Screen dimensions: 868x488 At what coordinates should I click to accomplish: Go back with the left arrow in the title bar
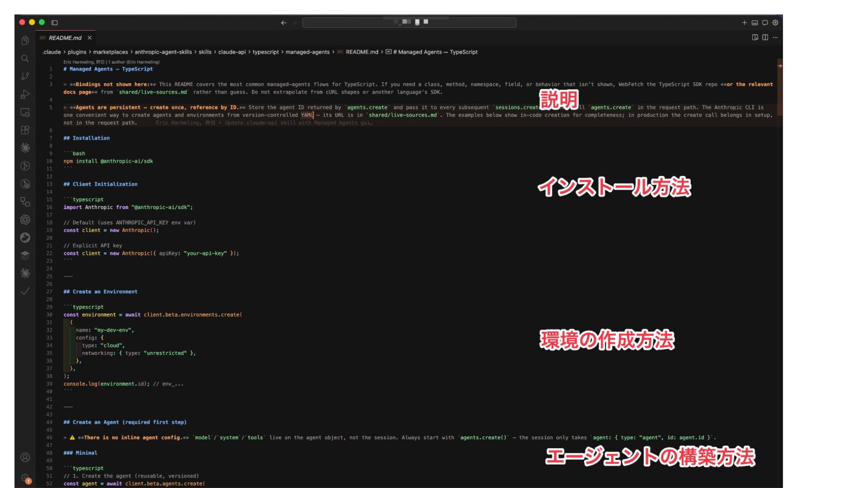point(284,23)
